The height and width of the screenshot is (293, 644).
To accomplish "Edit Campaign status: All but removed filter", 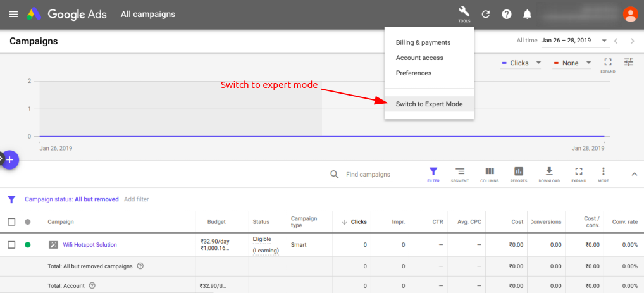I will [71, 199].
